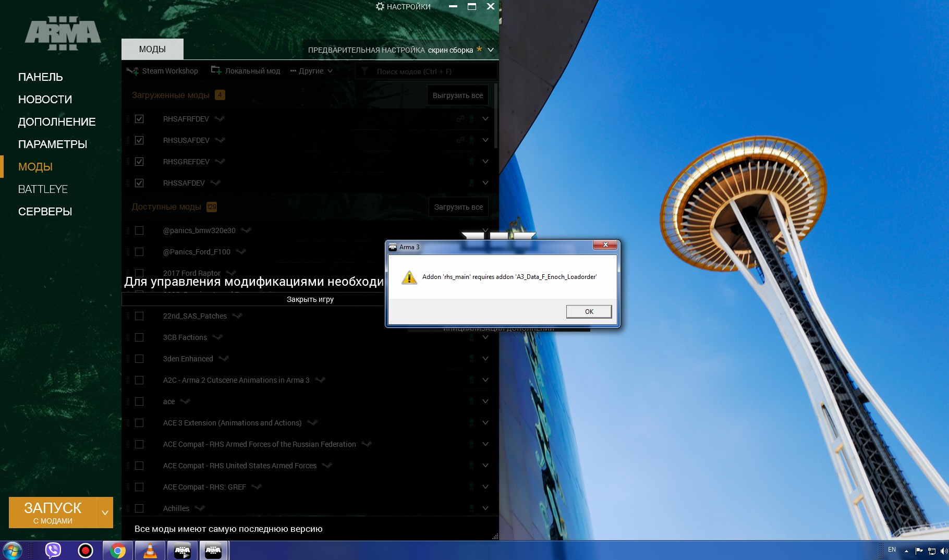Open the Windows Start menu
Screen dimensions: 949x560
pos(13,551)
